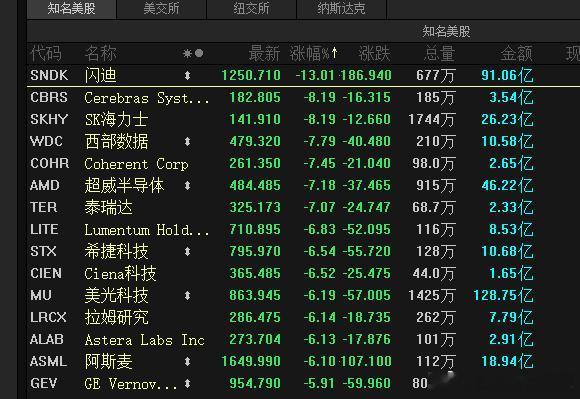Viewport: 580px width, 399px height.
Task: Click the marker icon in SNDK row
Action: (x=188, y=75)
